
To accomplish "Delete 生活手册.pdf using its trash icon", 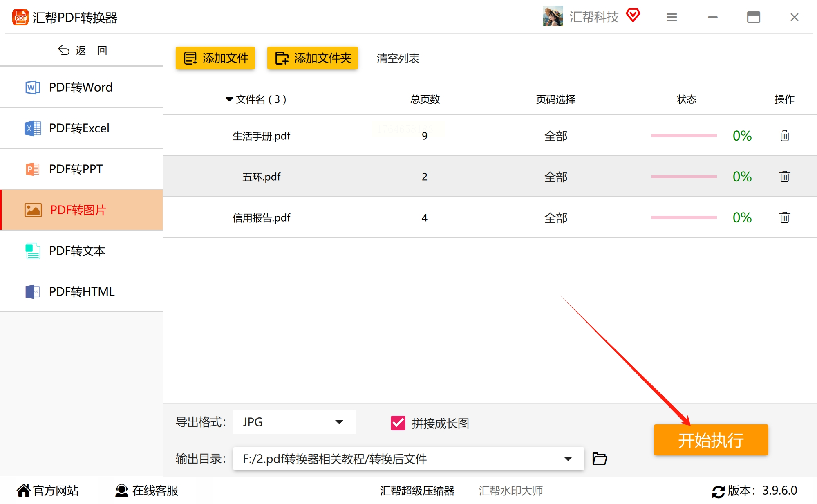I will (x=784, y=136).
